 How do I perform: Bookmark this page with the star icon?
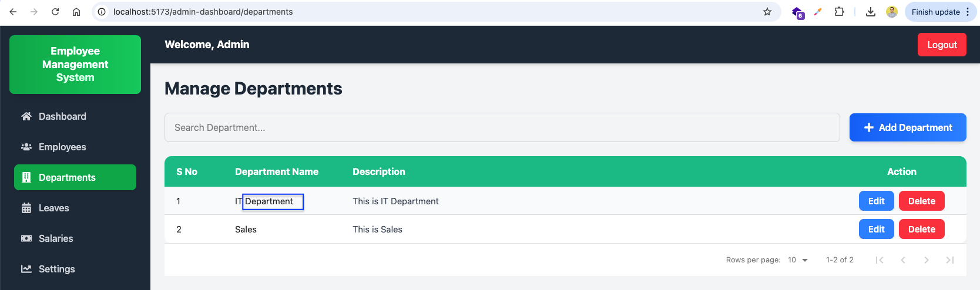click(767, 12)
